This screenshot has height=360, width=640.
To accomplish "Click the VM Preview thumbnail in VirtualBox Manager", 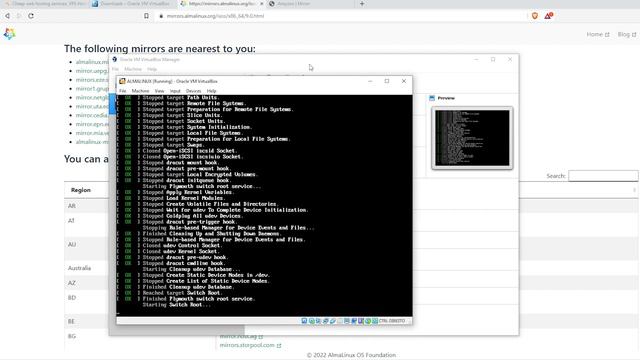I will click(472, 138).
